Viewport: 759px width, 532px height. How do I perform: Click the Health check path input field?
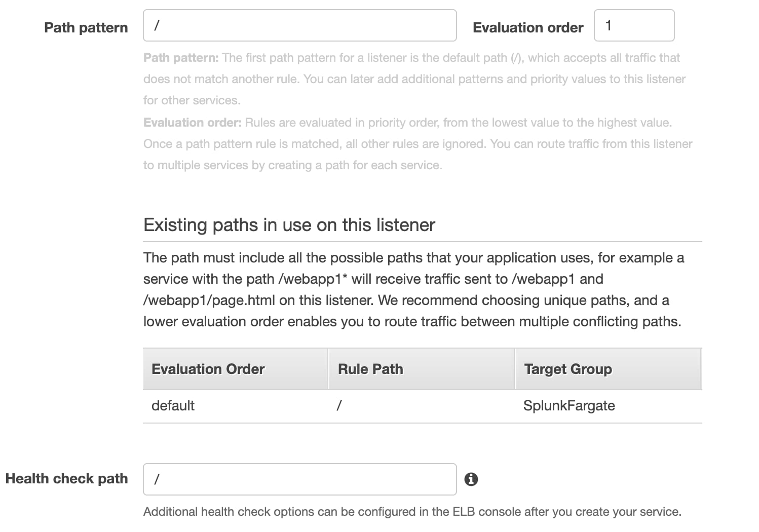[x=300, y=479]
